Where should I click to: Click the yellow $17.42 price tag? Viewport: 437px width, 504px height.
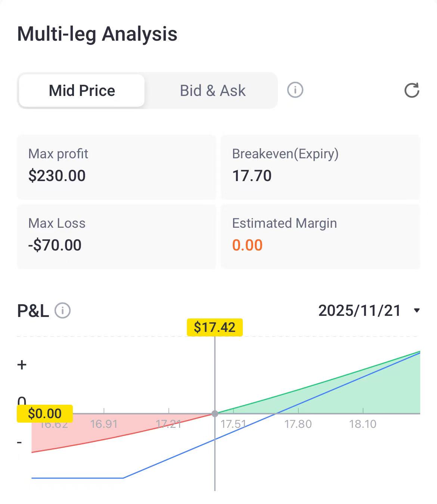pyautogui.click(x=216, y=327)
